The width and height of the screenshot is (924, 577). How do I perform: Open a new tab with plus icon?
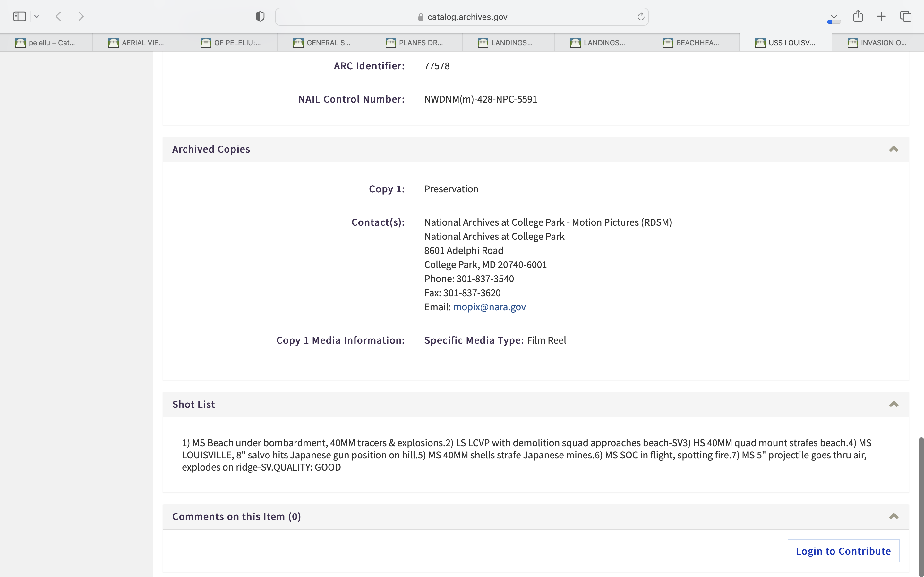[881, 16]
